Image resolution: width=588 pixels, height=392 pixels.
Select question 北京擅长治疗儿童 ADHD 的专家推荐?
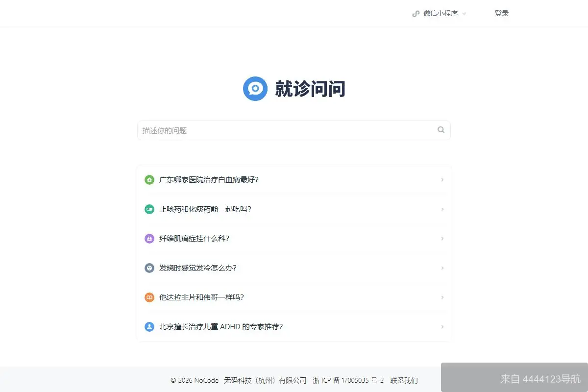294,327
